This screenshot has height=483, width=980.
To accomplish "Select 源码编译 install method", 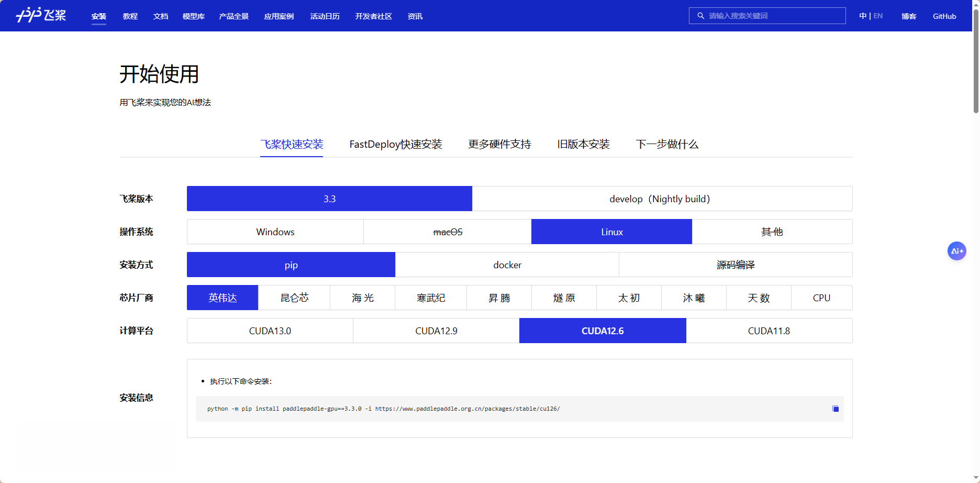I will [x=736, y=265].
